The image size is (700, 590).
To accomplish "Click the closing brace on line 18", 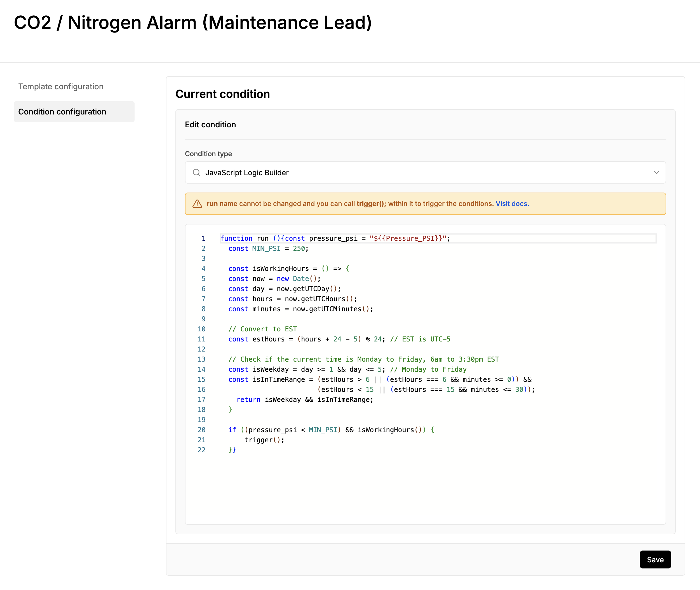I will click(x=230, y=409).
